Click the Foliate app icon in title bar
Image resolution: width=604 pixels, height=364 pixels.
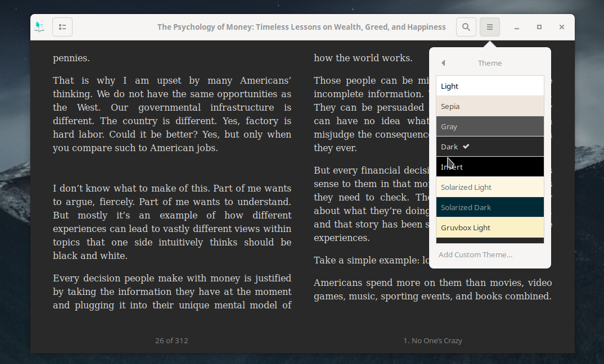coord(39,27)
